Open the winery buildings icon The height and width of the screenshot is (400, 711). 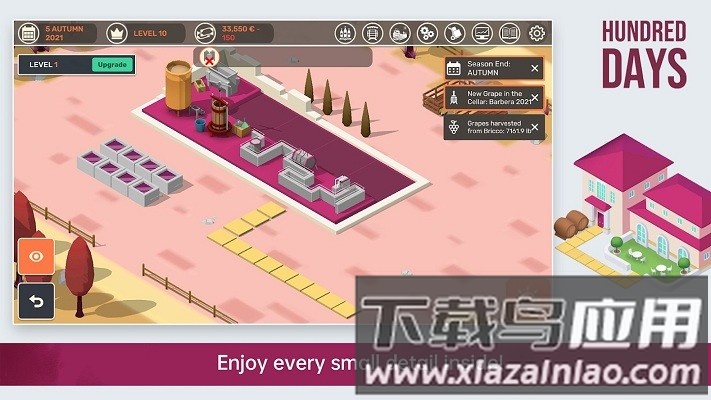click(x=400, y=33)
